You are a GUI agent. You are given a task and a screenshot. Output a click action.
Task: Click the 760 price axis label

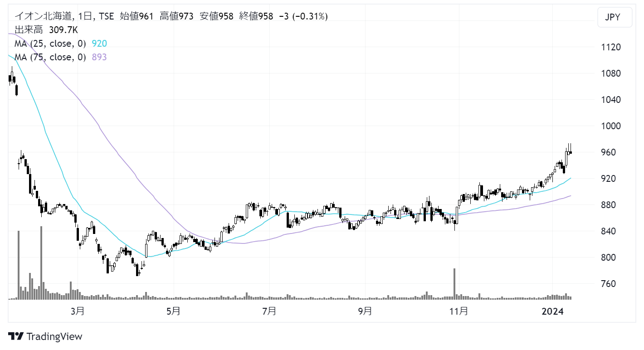coord(609,284)
